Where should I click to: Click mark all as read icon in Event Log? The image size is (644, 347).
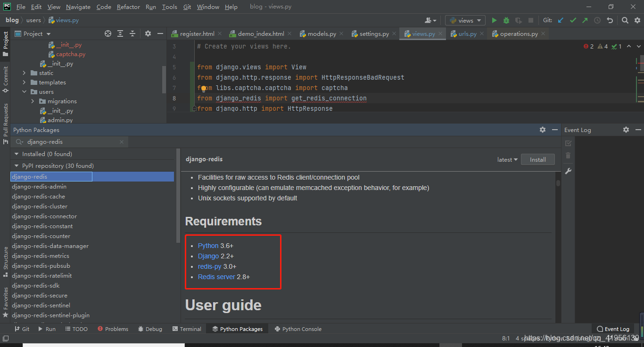(x=568, y=143)
